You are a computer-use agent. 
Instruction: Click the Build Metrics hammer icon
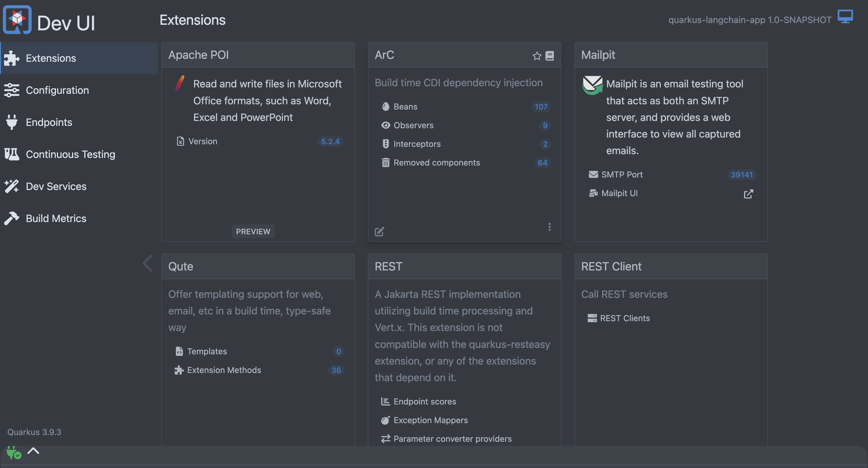[12, 218]
